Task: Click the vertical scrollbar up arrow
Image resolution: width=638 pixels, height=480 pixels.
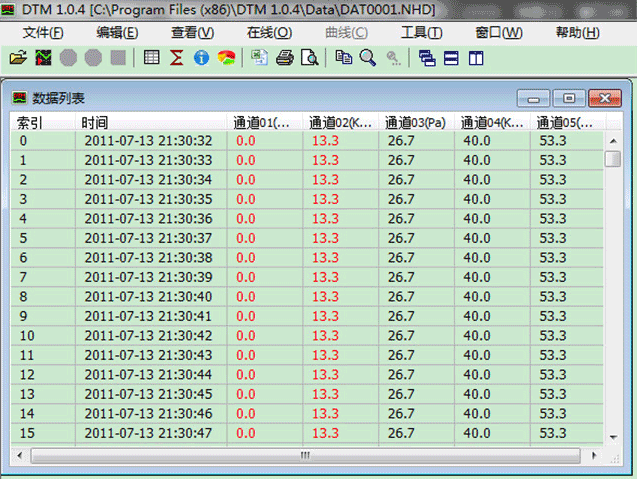Action: 612,141
